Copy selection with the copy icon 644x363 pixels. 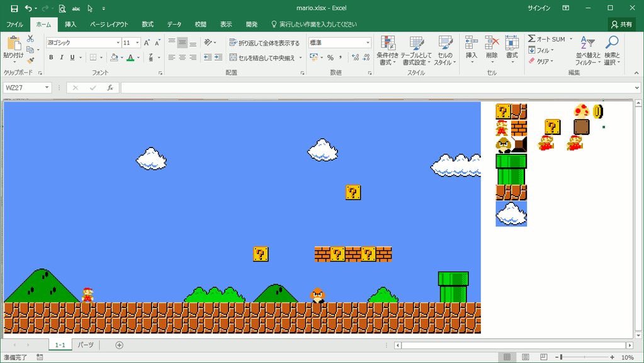click(x=30, y=49)
